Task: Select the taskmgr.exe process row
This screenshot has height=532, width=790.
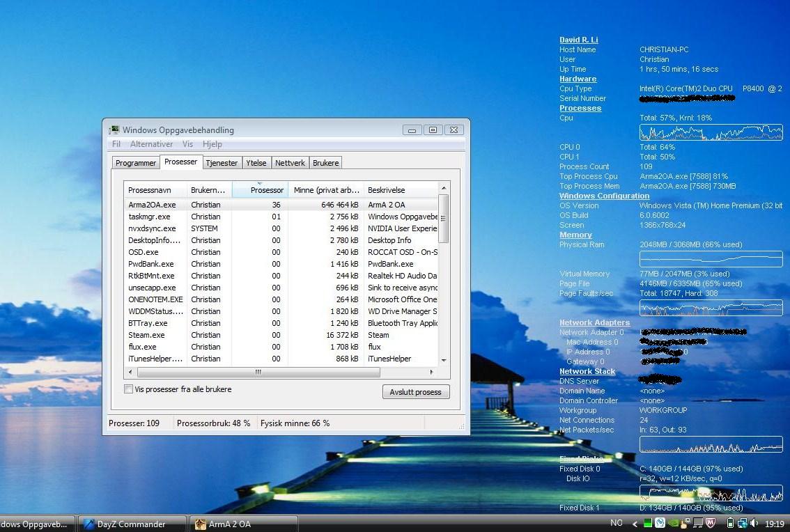Action: pos(281,217)
